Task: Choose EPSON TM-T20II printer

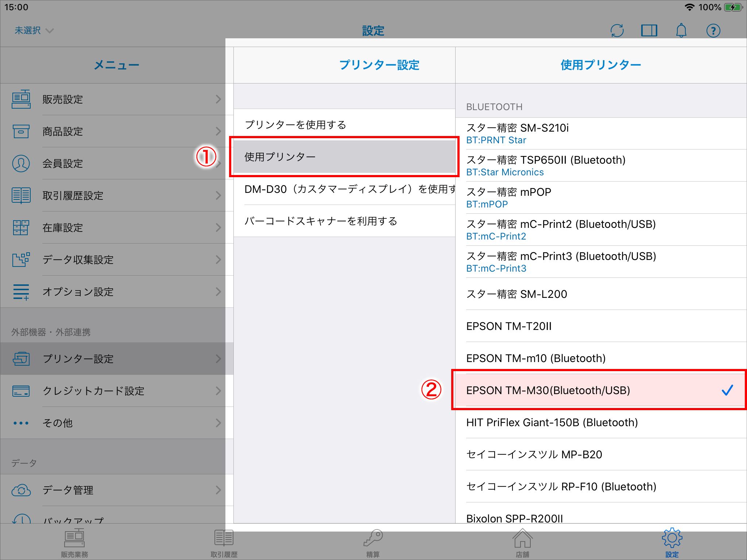Action: pyautogui.click(x=601, y=326)
